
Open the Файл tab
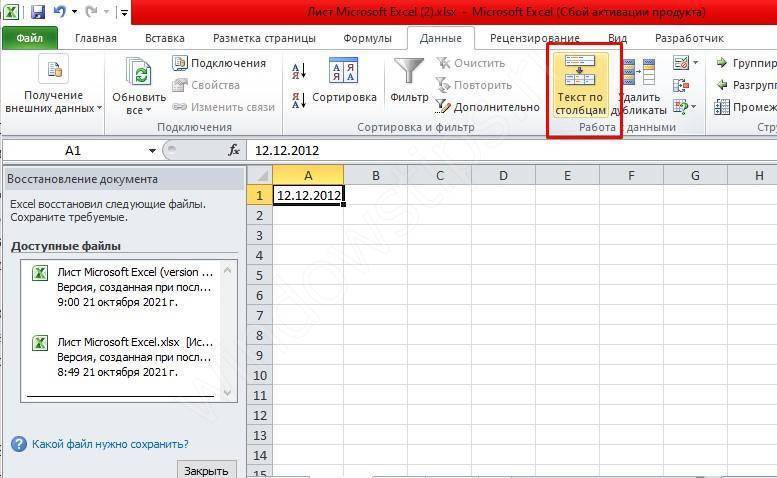[30, 38]
